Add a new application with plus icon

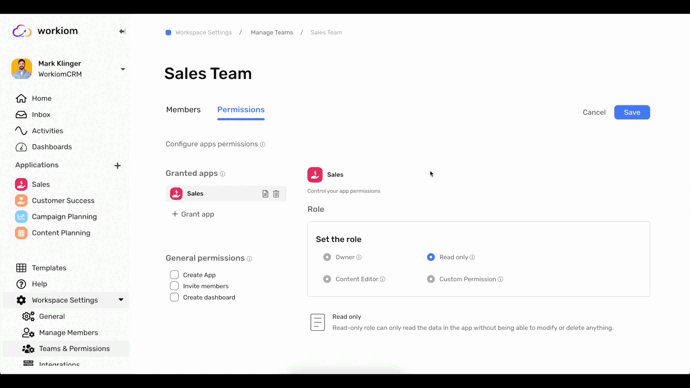[117, 165]
